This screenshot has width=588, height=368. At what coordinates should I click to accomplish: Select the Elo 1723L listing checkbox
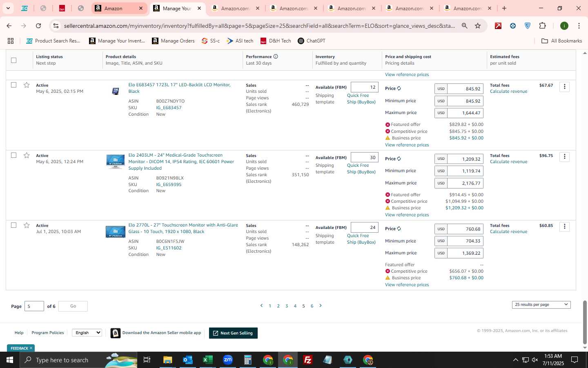(13, 85)
